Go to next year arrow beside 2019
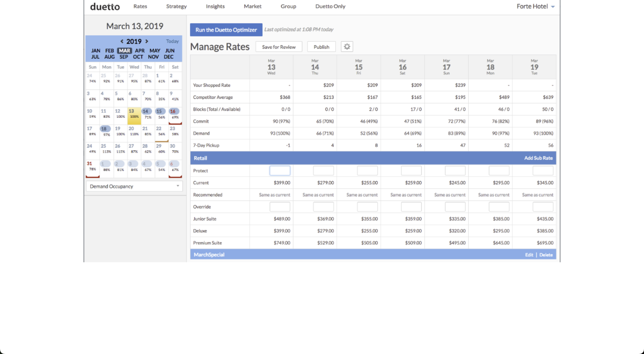 pos(147,41)
